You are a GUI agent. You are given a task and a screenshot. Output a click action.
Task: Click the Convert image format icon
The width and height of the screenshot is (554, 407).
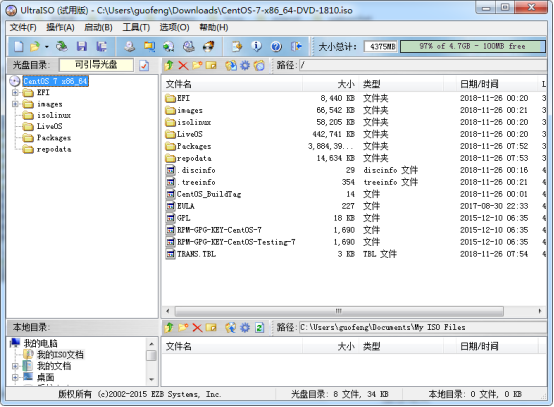pyautogui.click(x=149, y=46)
